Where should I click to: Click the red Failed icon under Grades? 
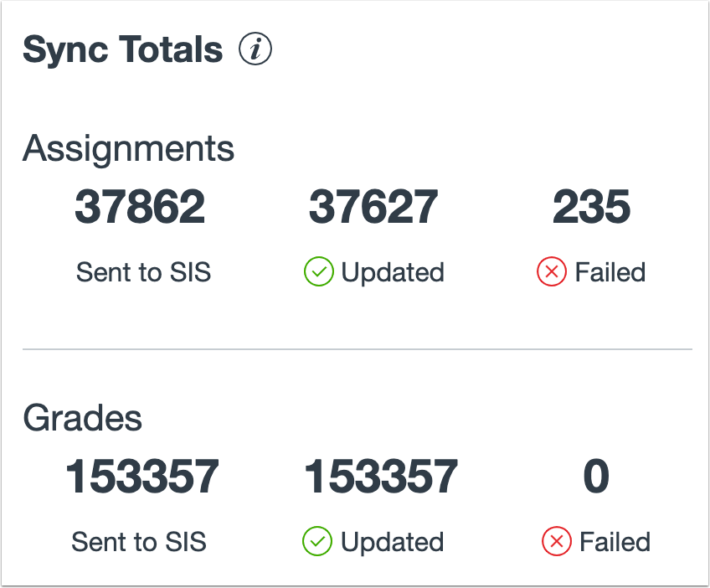558,542
